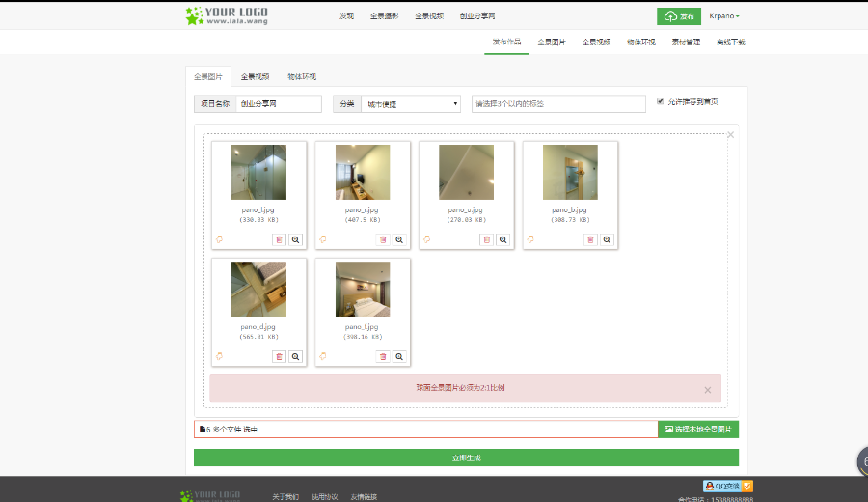
Task: Select 离线下载 in the sub-navigation
Action: [731, 42]
